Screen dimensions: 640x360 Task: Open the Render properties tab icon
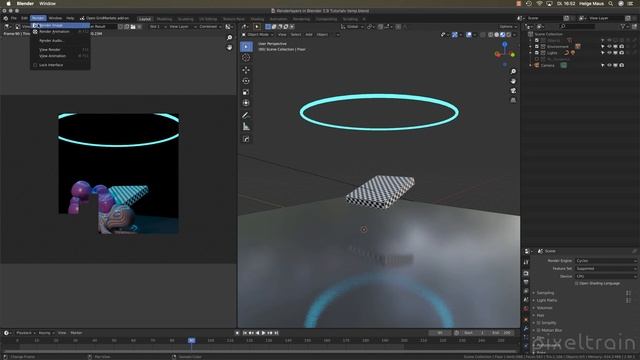[526, 273]
